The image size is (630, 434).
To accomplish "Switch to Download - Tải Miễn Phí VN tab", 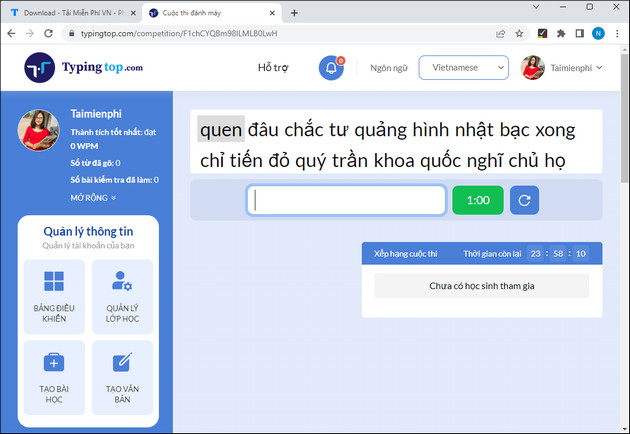I will [72, 13].
